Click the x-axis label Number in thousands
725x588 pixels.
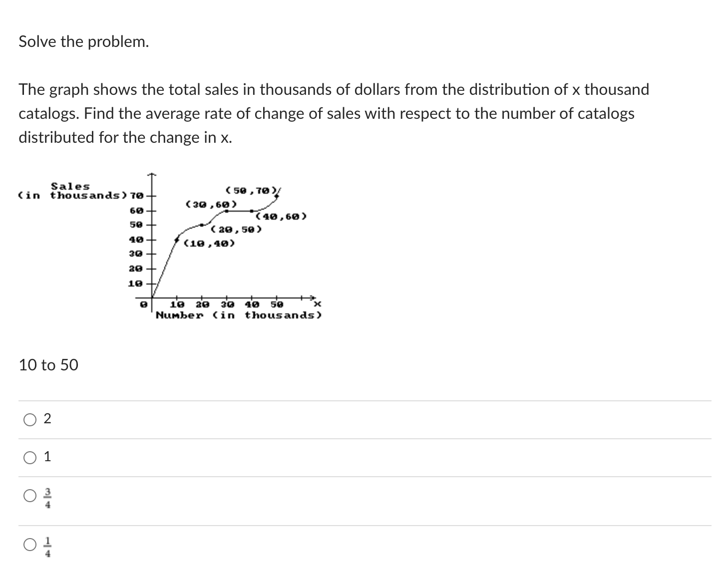pos(238,314)
